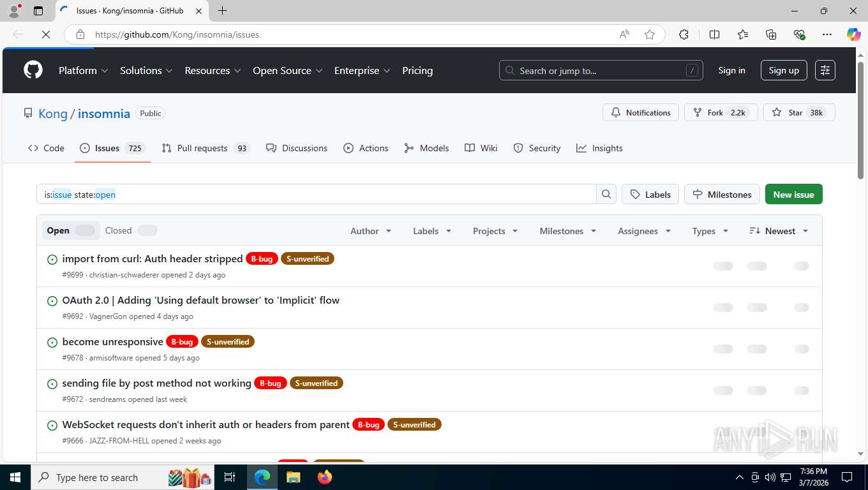Click the browser Stop loading button
This screenshot has width=868, height=490.
coord(46,34)
